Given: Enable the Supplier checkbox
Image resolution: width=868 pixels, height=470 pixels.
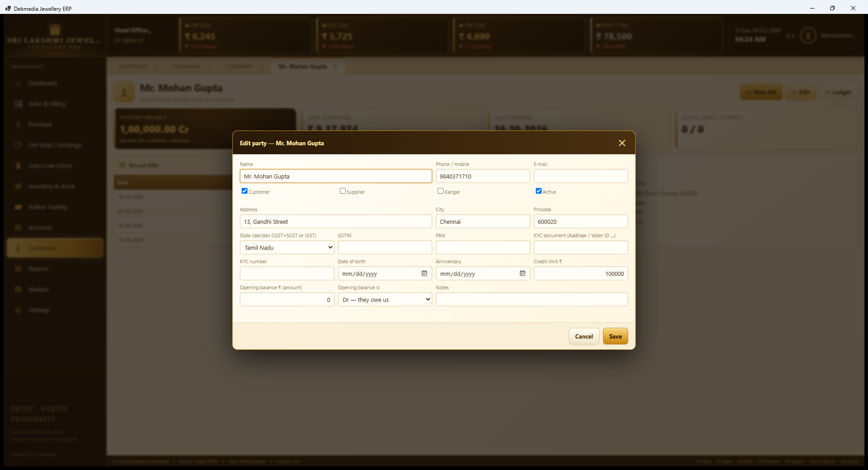Looking at the screenshot, I should pyautogui.click(x=343, y=191).
